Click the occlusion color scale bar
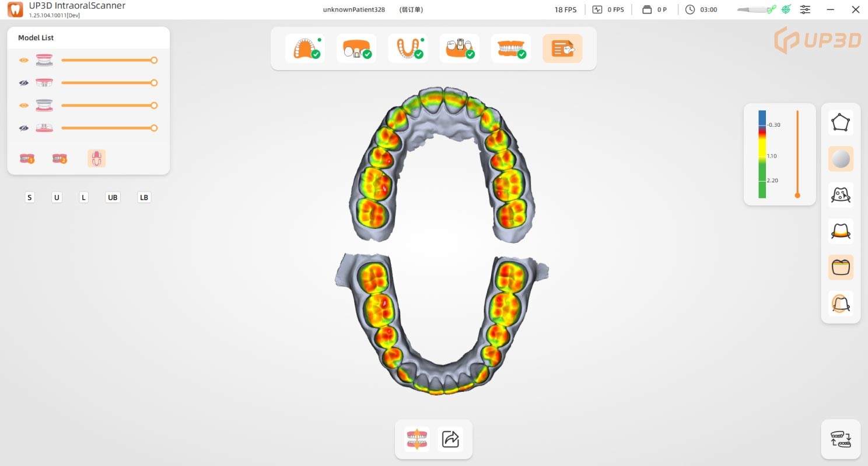This screenshot has height=466, width=868. click(762, 154)
